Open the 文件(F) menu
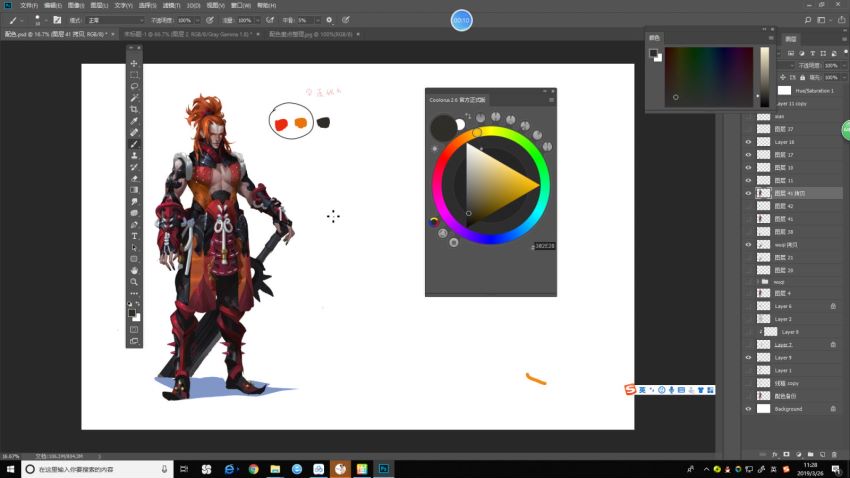 [x=29, y=5]
